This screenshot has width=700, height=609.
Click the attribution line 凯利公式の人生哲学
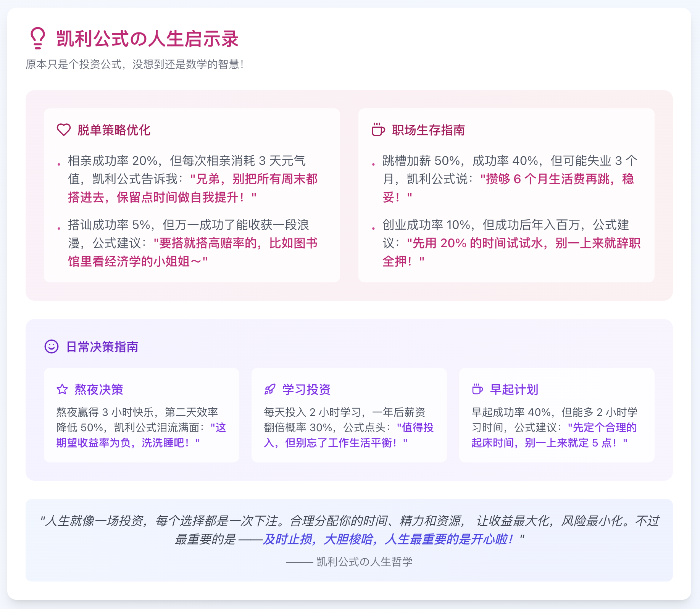click(364, 562)
